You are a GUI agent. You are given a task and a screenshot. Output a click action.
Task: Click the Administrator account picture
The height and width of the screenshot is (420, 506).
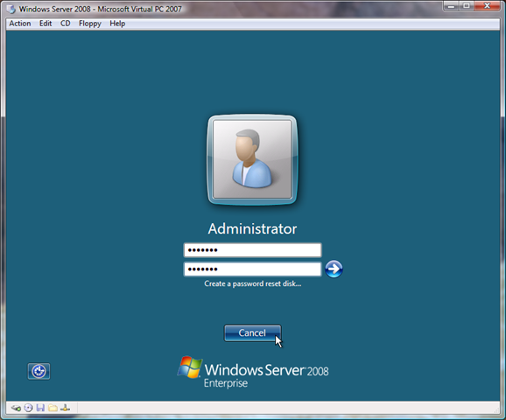click(252, 159)
